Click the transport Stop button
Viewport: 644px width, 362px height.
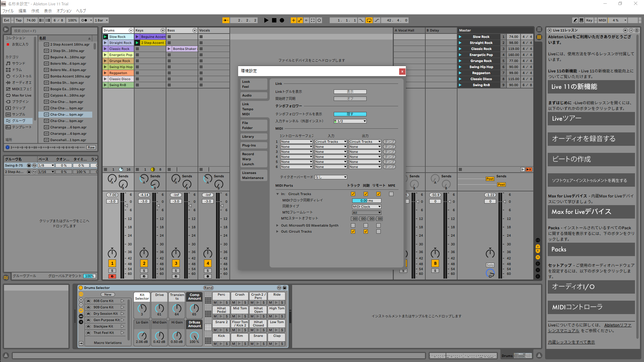274,20
